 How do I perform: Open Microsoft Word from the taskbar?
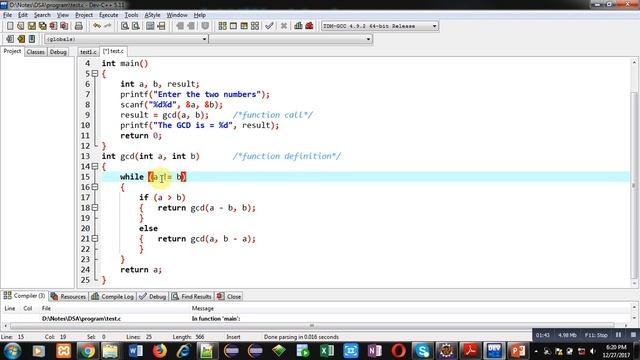click(135, 351)
